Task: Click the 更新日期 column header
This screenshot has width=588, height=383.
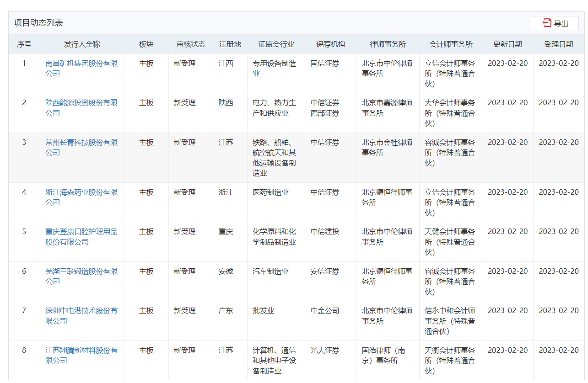Action: click(507, 44)
